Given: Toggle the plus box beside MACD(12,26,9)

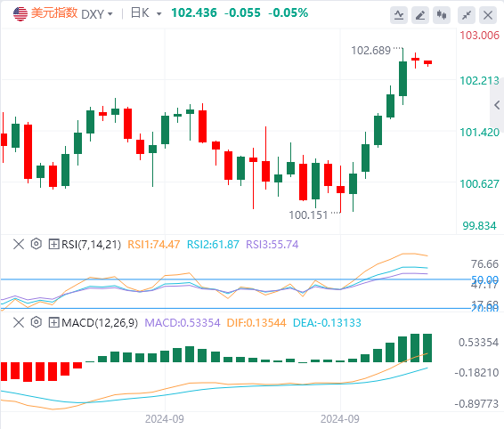Looking at the screenshot, I should tap(53, 322).
